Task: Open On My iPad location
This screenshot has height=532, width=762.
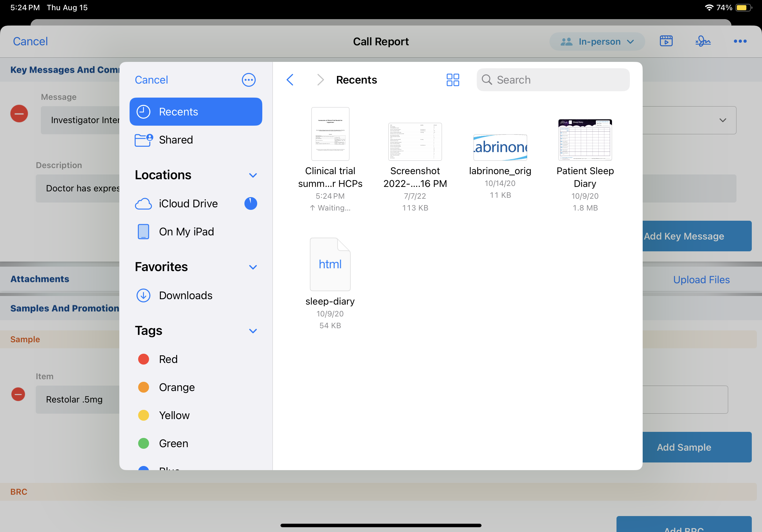Action: (186, 232)
